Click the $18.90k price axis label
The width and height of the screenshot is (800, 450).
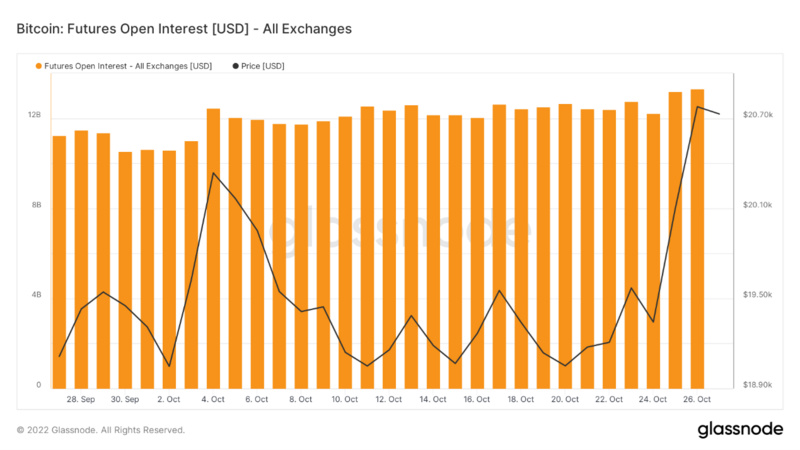tap(757, 384)
